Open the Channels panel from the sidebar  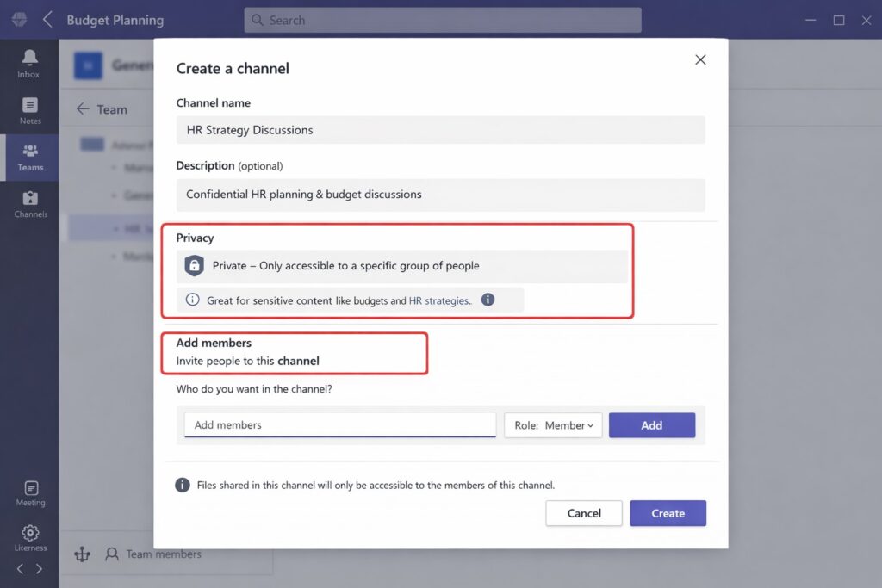click(29, 202)
